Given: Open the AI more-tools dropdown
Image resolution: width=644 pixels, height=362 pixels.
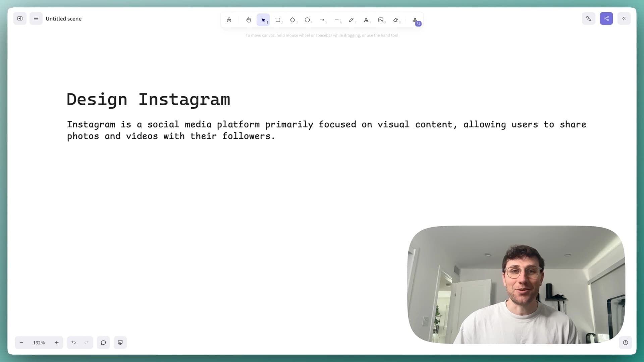Looking at the screenshot, I should coord(415,20).
